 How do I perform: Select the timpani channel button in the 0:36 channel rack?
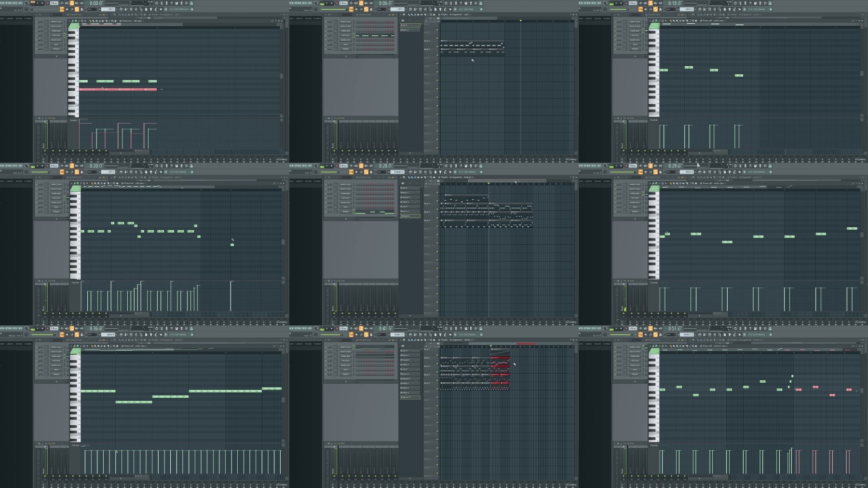[56, 374]
